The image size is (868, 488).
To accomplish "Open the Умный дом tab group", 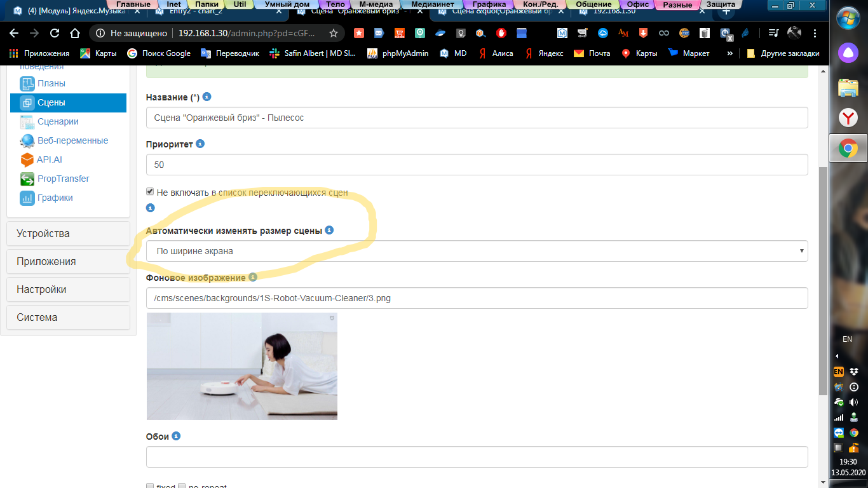I will pyautogui.click(x=287, y=4).
